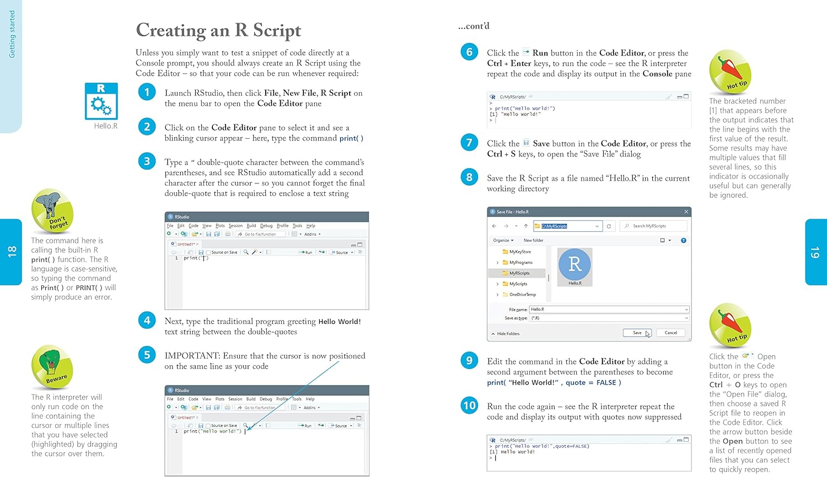Expand the MyPrograms folder tree node

tap(497, 263)
